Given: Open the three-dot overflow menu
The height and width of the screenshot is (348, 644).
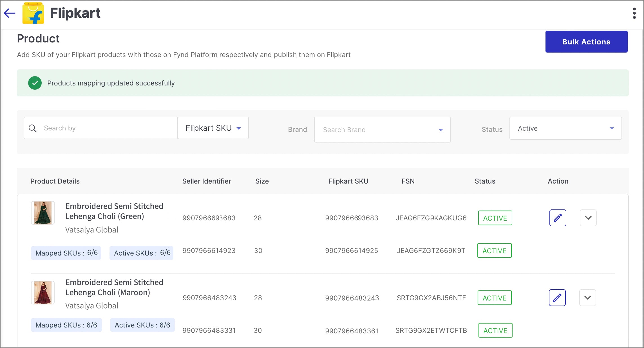Looking at the screenshot, I should (x=634, y=13).
